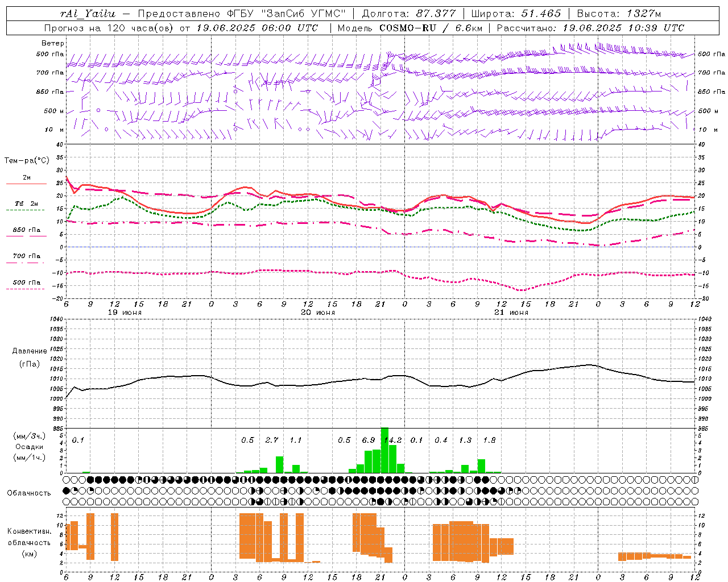Screen dimensions: 728x582
Task: Click the precipitation value "2.7"
Action: click(271, 440)
